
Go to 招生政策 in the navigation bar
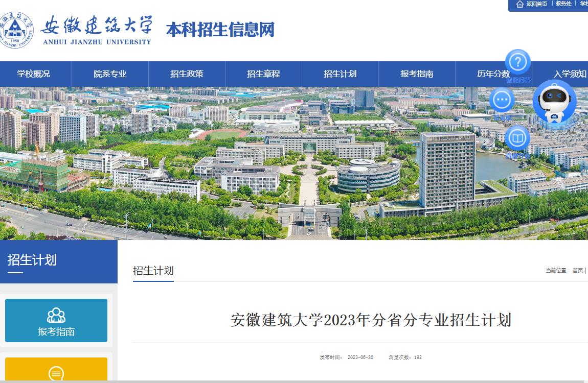(x=187, y=74)
